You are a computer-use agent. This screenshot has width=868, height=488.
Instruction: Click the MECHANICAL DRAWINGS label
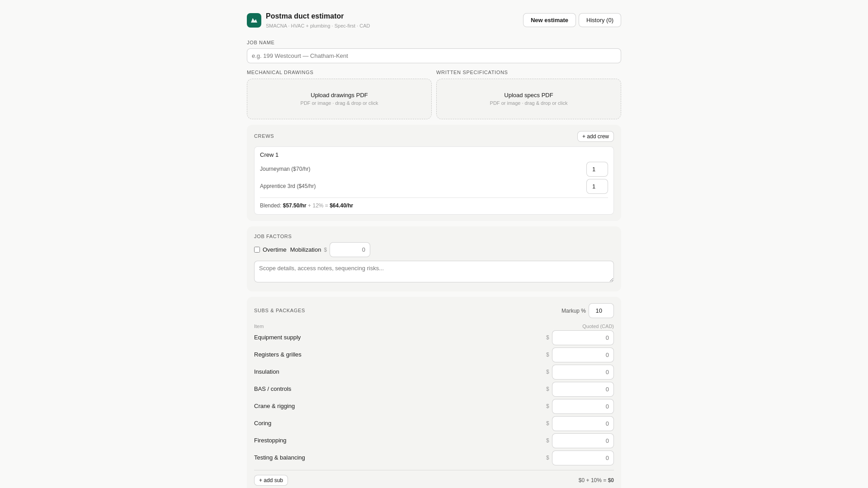[280, 73]
